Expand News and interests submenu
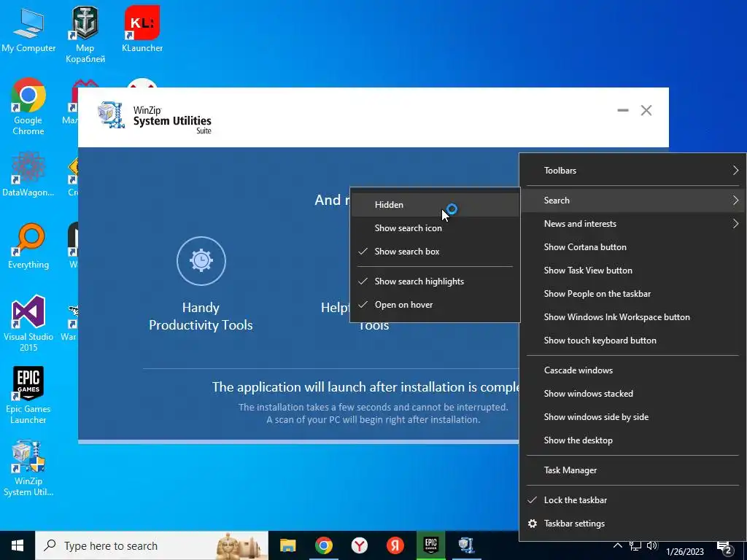The image size is (747, 560). point(632,224)
